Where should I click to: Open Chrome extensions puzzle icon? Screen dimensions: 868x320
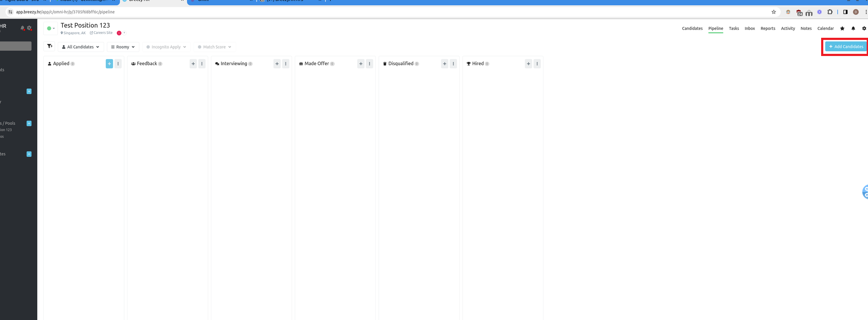pos(830,12)
